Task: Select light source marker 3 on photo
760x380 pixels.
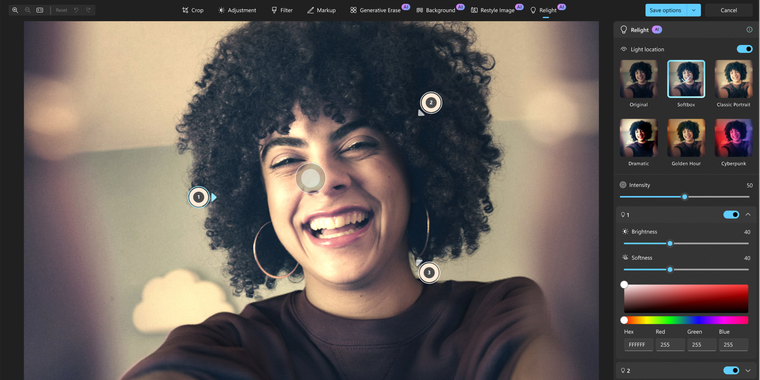Action: click(x=428, y=273)
